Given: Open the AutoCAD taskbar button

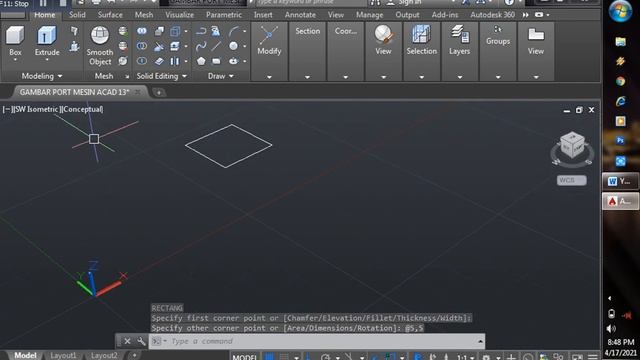Looking at the screenshot, I should click(620, 201).
